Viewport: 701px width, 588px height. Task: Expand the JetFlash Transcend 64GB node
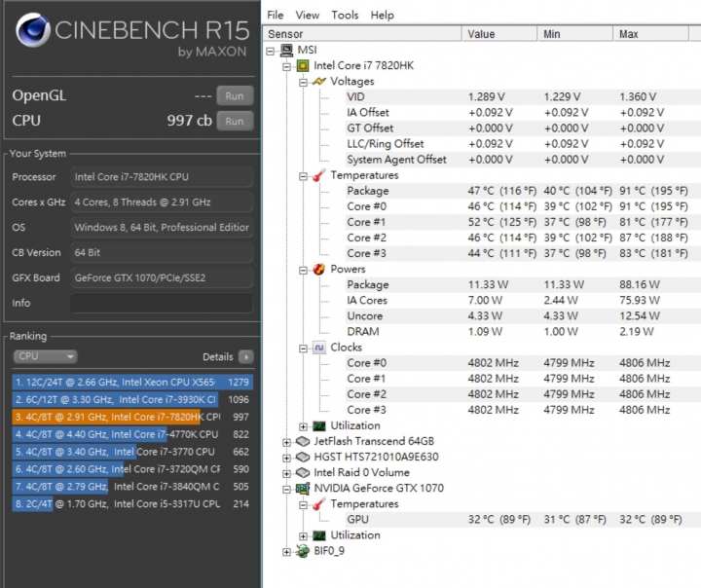286,443
